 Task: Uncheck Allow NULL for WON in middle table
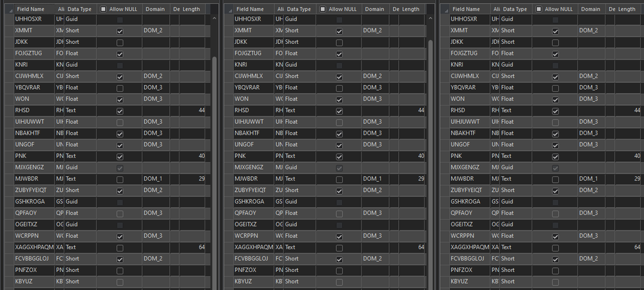tap(339, 100)
